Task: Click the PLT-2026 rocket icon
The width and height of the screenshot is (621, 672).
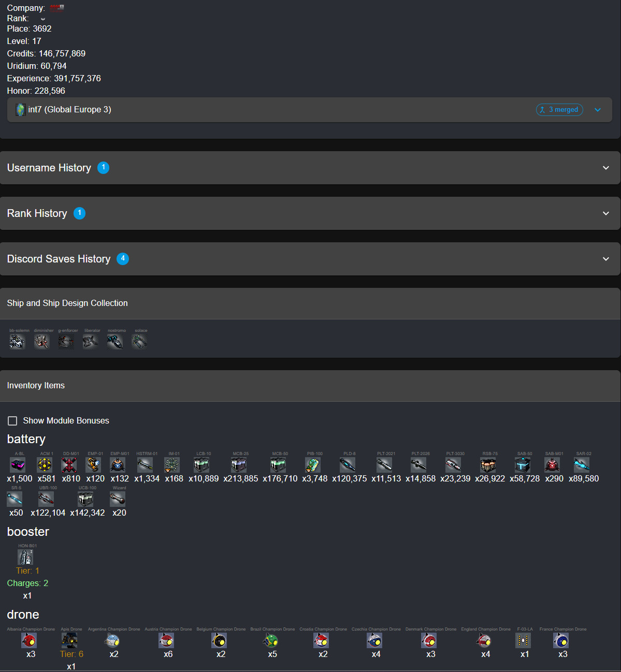Action: (x=418, y=465)
